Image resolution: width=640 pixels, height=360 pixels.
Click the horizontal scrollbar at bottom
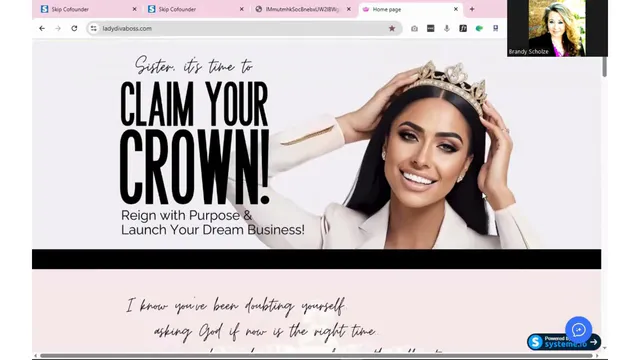click(316, 356)
